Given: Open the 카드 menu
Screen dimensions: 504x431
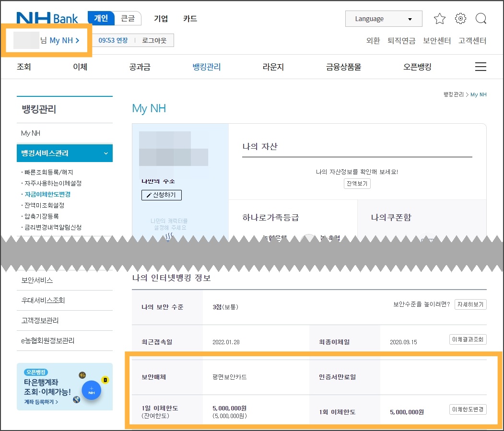Looking at the screenshot, I should click(190, 19).
